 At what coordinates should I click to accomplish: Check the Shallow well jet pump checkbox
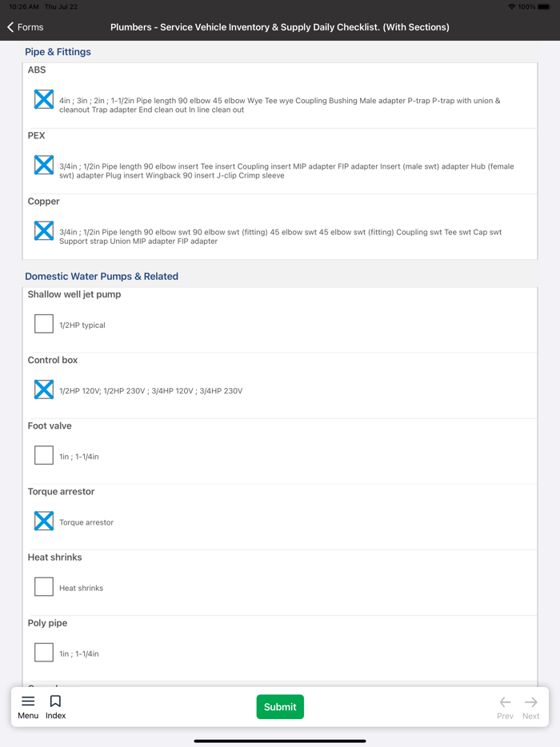click(x=43, y=323)
